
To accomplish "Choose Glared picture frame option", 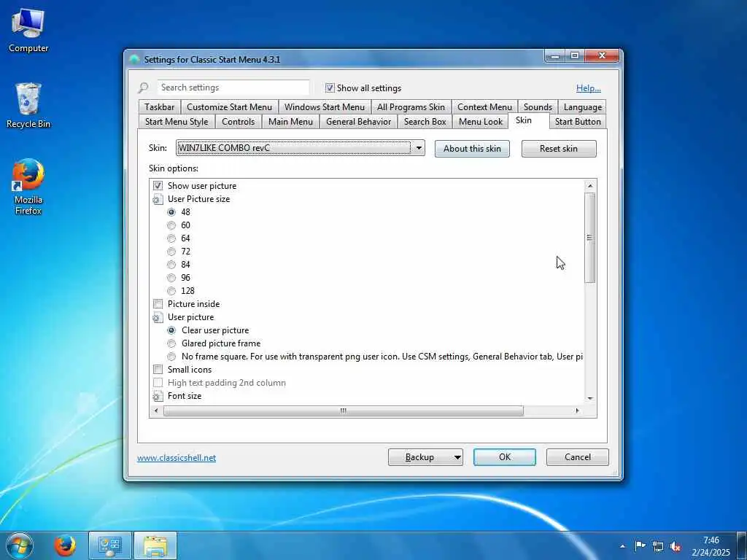I will coord(171,343).
